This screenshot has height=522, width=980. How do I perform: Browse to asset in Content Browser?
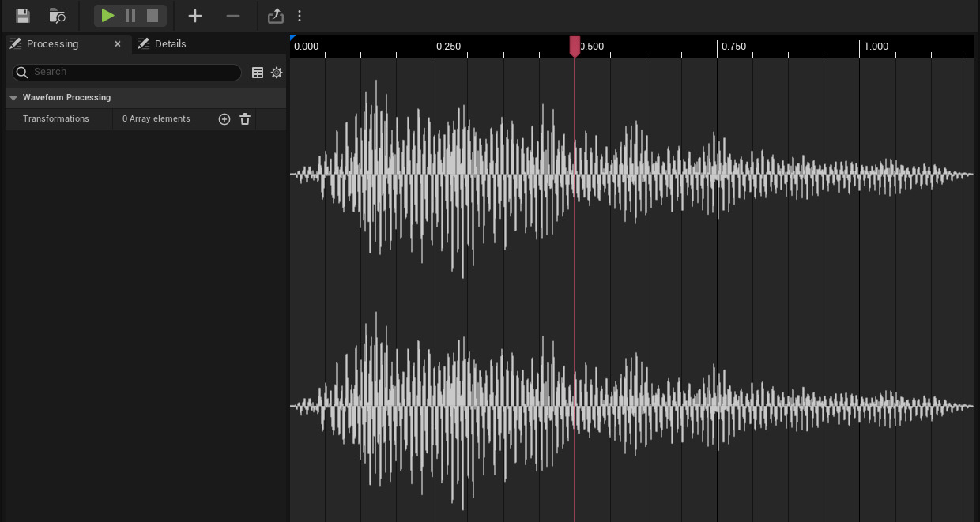[57, 16]
